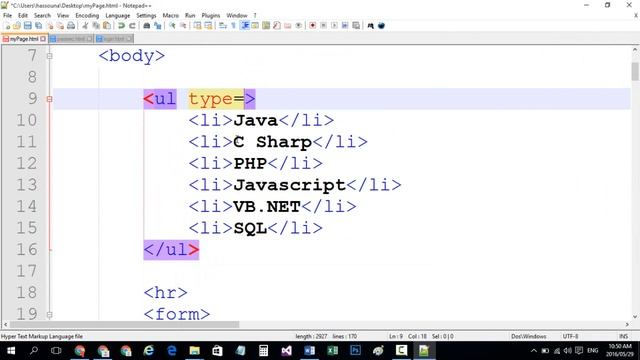Image resolution: width=640 pixels, height=360 pixels.
Task: Collapse the body fold on line 7
Action: (x=49, y=56)
